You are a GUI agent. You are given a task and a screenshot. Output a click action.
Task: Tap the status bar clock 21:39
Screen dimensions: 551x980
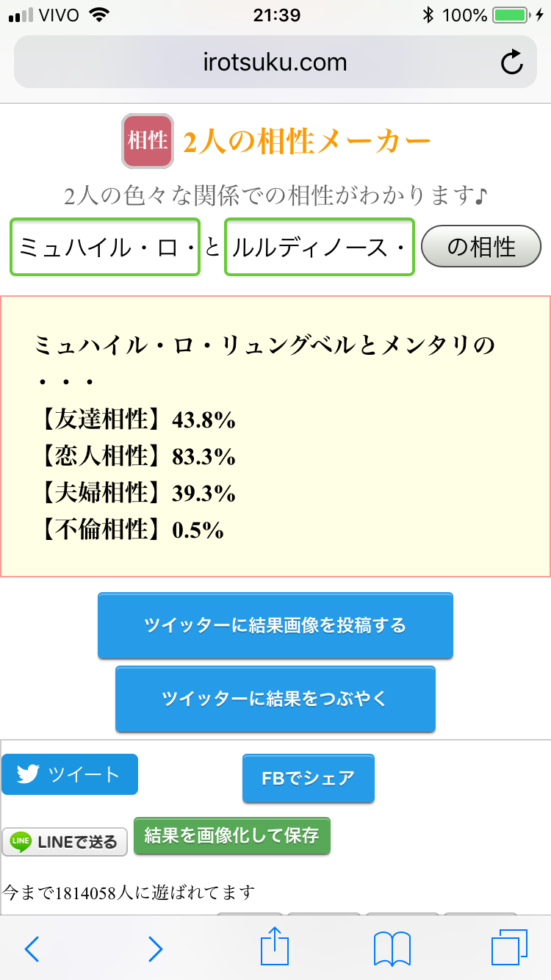tap(275, 15)
